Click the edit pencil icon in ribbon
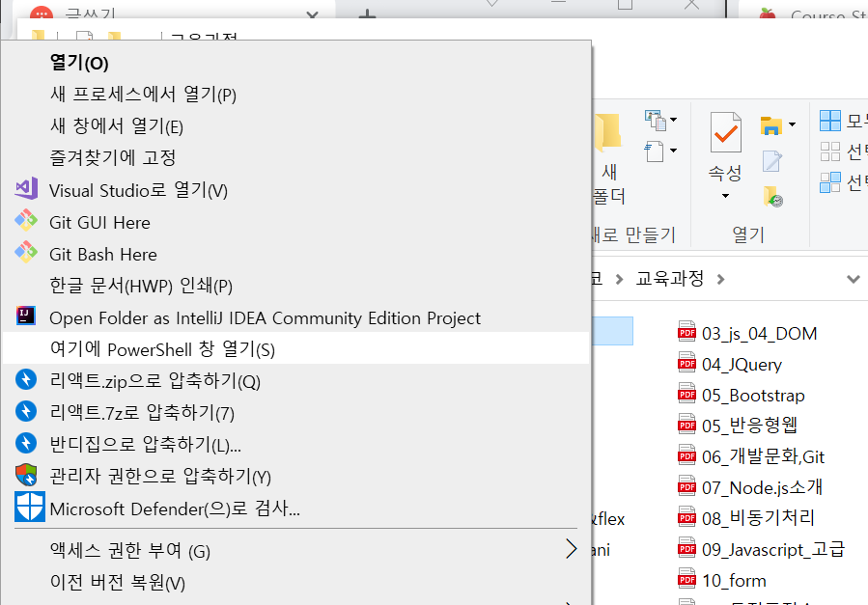Viewport: 868px width, 605px height. tap(772, 161)
